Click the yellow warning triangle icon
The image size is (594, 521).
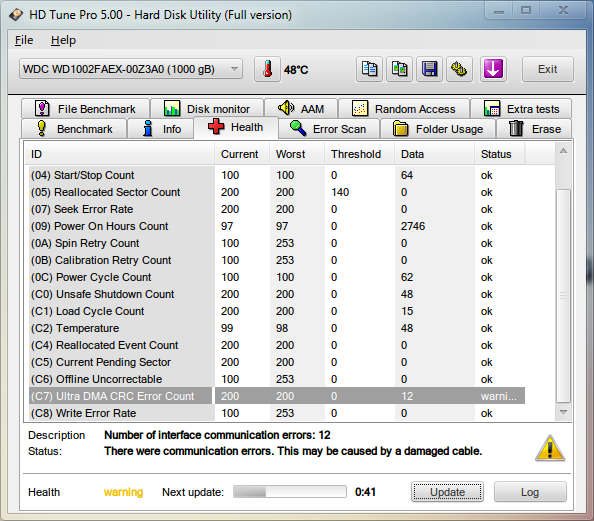point(550,449)
